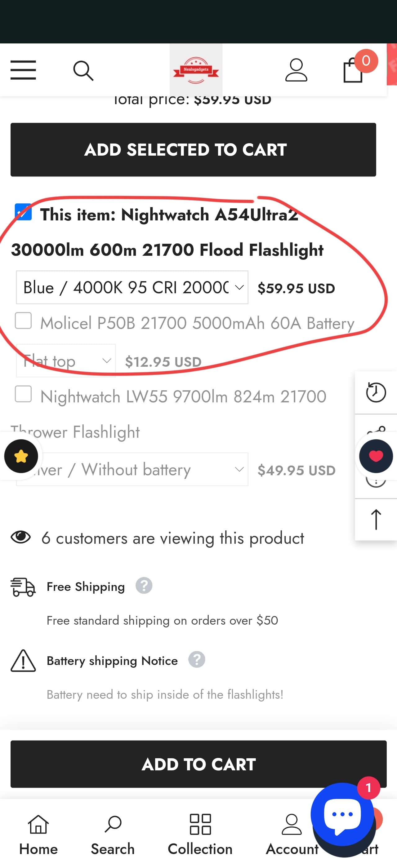The image size is (397, 868).
Task: Open the Flat top battery dropdown
Action: 66,361
